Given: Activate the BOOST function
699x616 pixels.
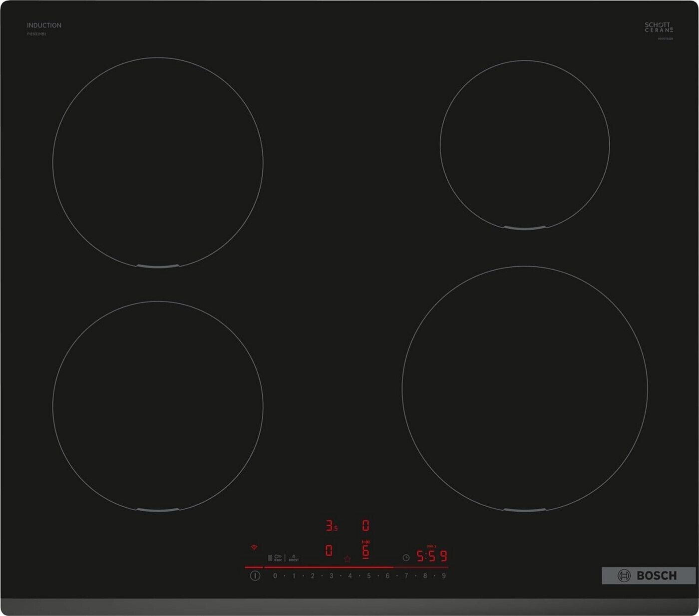Looking at the screenshot, I should tap(294, 558).
